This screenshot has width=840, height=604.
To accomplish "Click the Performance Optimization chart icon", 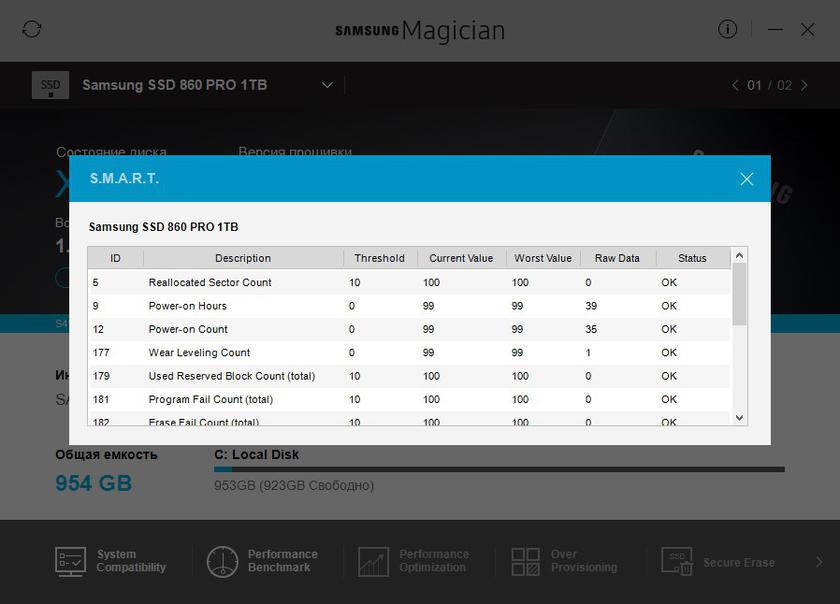I will pyautogui.click(x=373, y=561).
